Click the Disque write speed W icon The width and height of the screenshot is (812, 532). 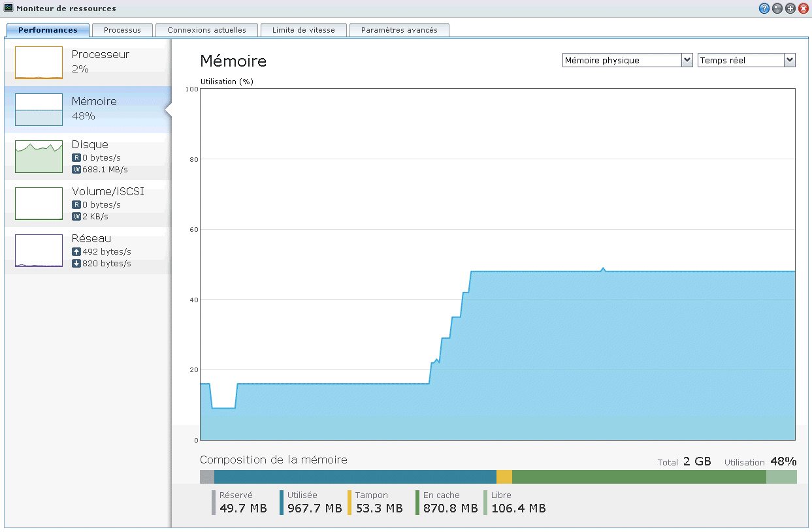(x=76, y=170)
